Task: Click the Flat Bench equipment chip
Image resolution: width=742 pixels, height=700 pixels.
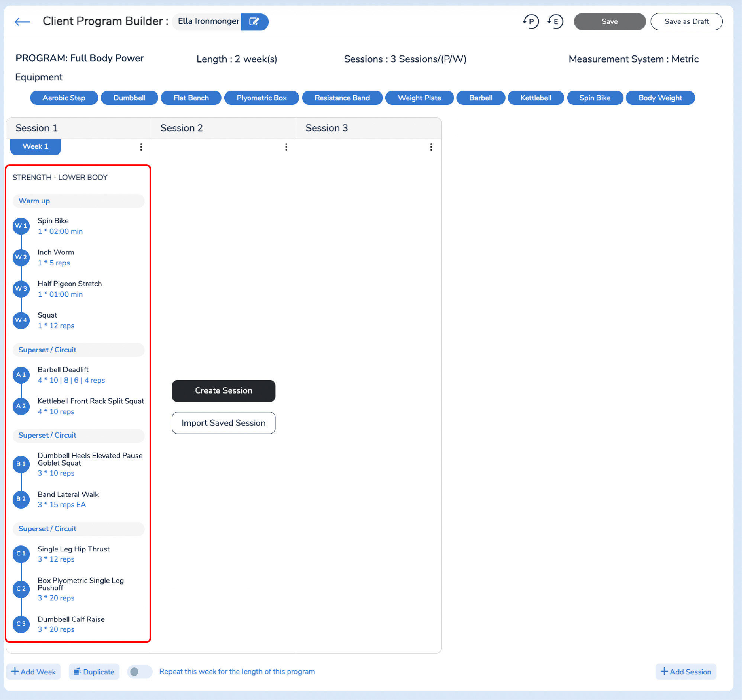Action: tap(191, 98)
